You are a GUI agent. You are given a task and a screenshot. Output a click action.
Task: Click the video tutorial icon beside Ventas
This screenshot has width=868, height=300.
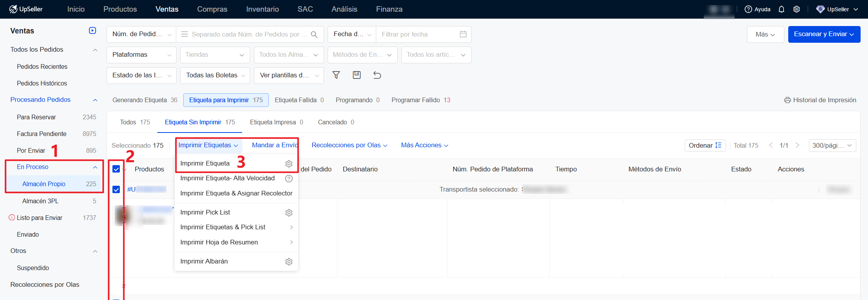(x=93, y=31)
